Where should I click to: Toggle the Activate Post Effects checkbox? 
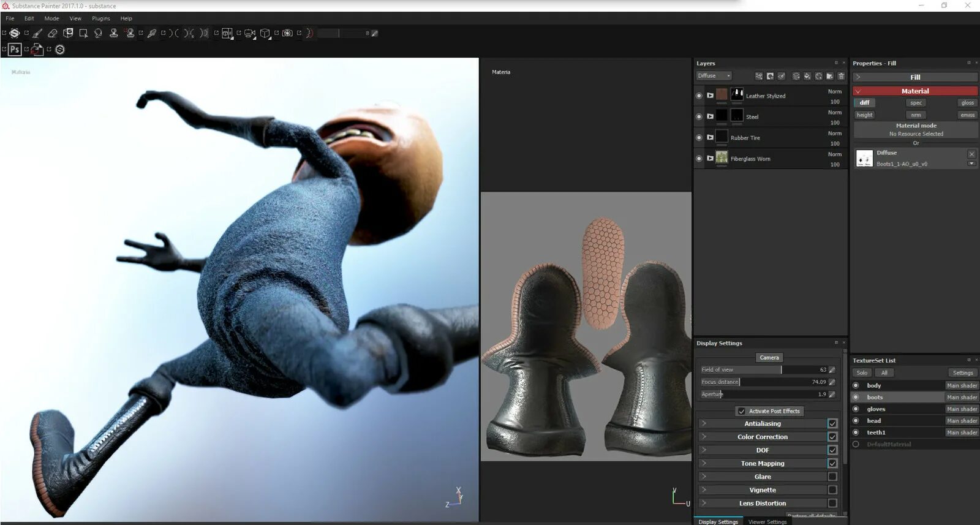tap(741, 411)
